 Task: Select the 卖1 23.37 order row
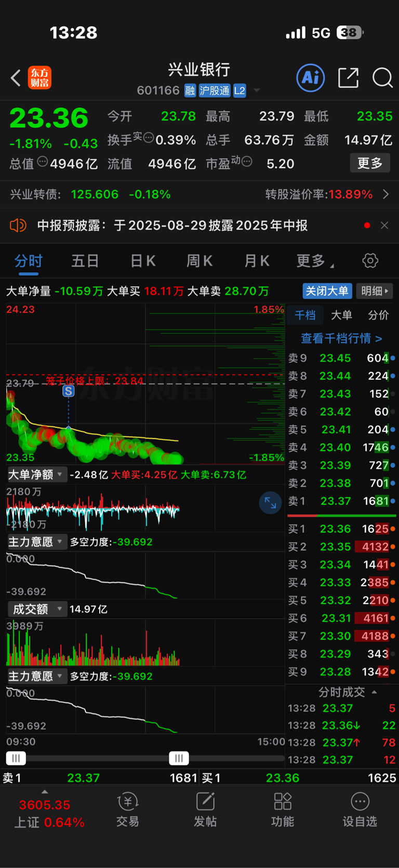[x=341, y=501]
